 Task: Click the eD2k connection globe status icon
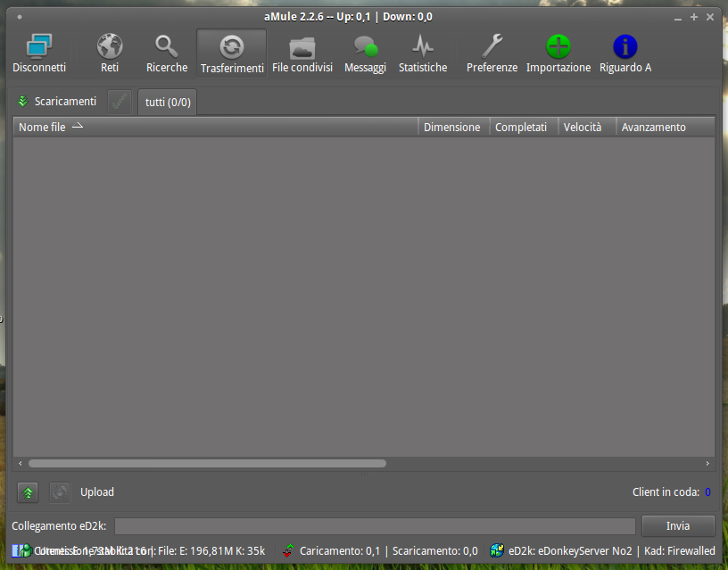point(497,551)
